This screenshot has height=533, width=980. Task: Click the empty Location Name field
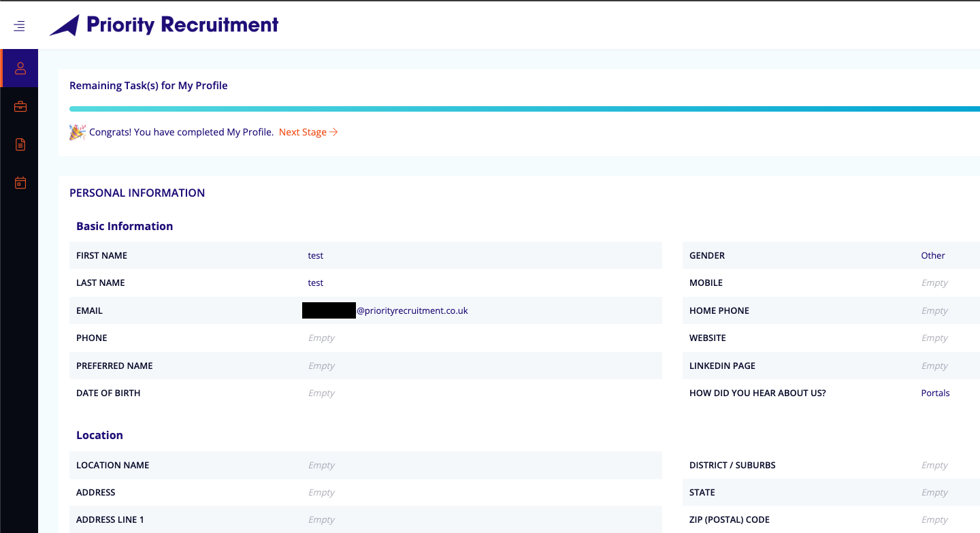pyautogui.click(x=321, y=465)
